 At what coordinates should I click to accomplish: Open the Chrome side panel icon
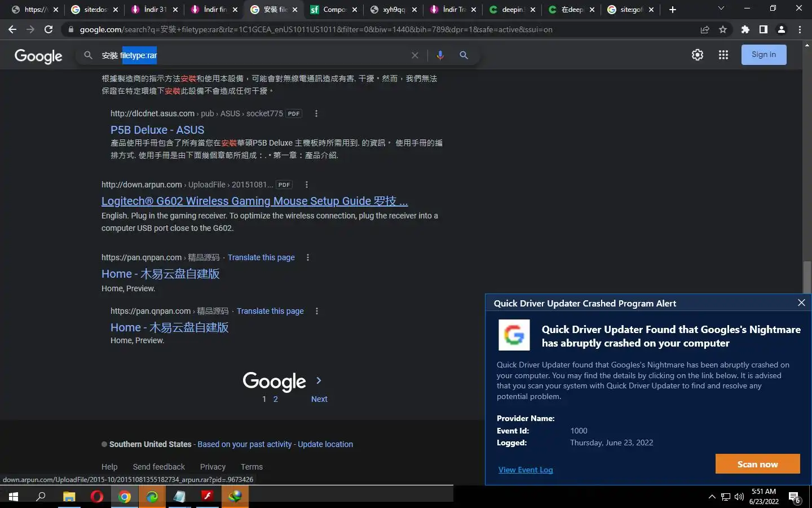[x=764, y=29]
